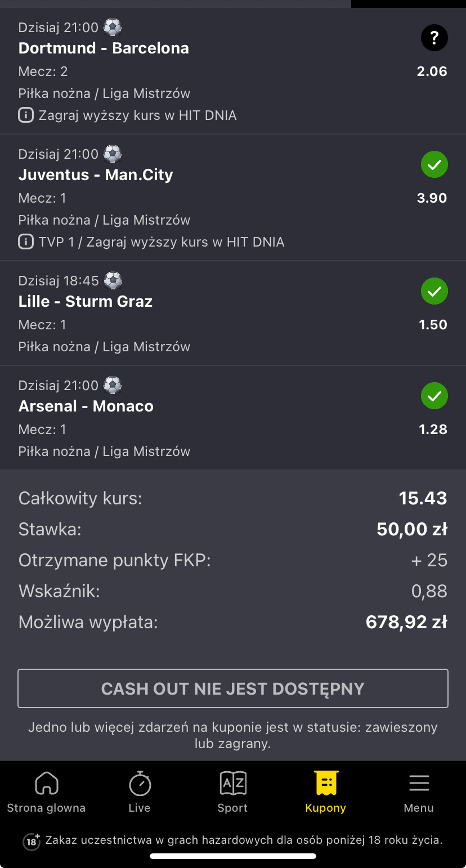
Task: Open the Dortmund - Barcelona match title
Action: [104, 48]
